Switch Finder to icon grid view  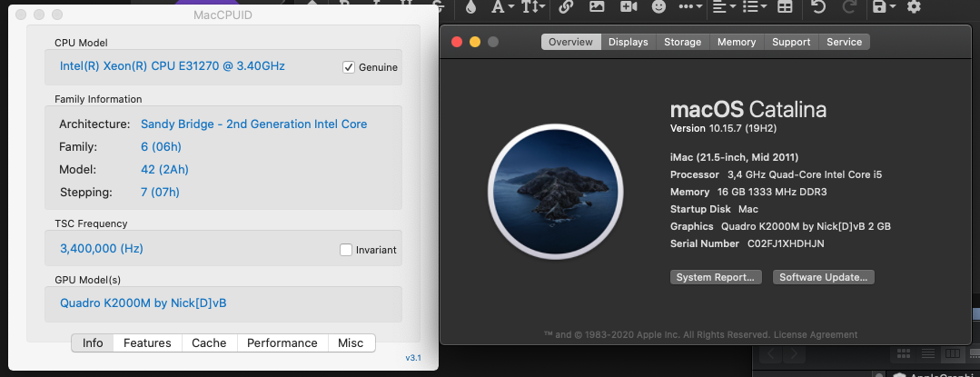point(903,354)
